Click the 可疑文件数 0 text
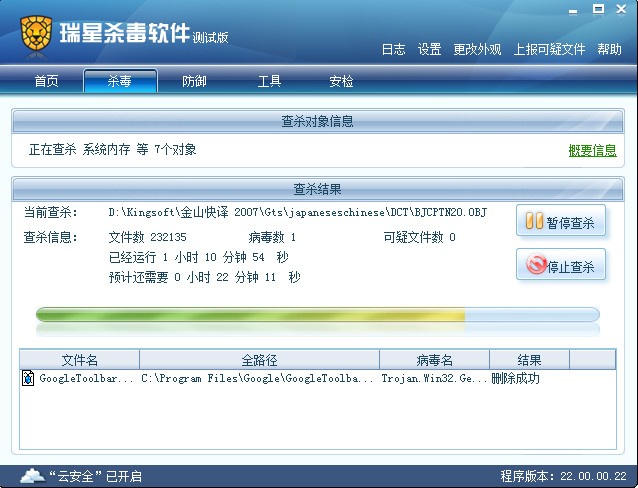This screenshot has width=638, height=488. (419, 237)
